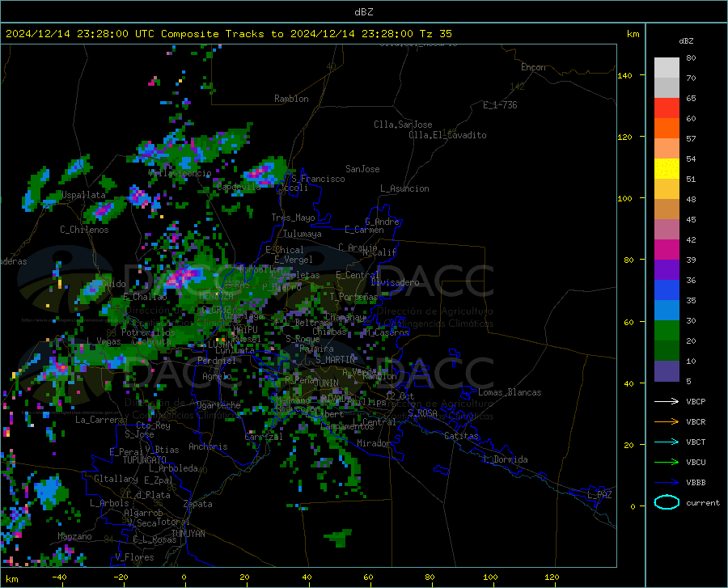Screen dimensions: 728x588
Task: Click the 'L_Dormida' place label on map
Action: coord(506,459)
